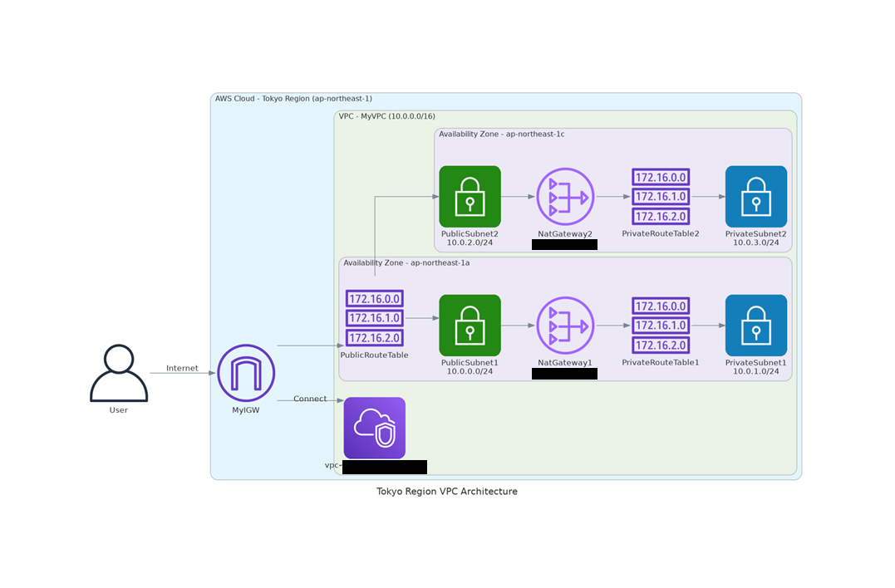
Task: Click the NatGateway1 icon
Action: 565,326
